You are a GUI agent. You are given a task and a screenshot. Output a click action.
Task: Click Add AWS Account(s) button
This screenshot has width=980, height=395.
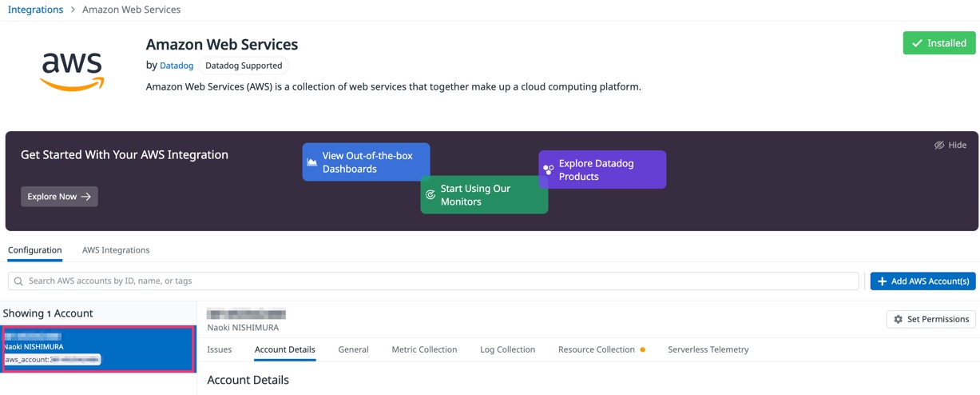click(x=922, y=281)
